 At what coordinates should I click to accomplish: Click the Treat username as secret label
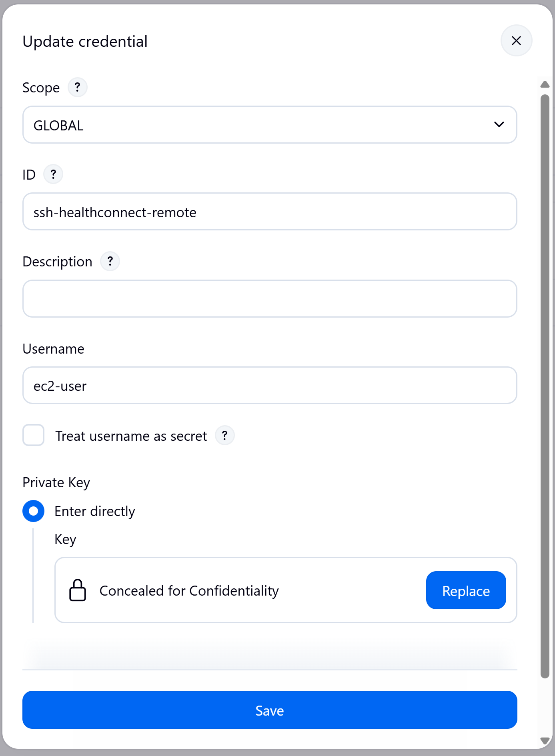131,436
